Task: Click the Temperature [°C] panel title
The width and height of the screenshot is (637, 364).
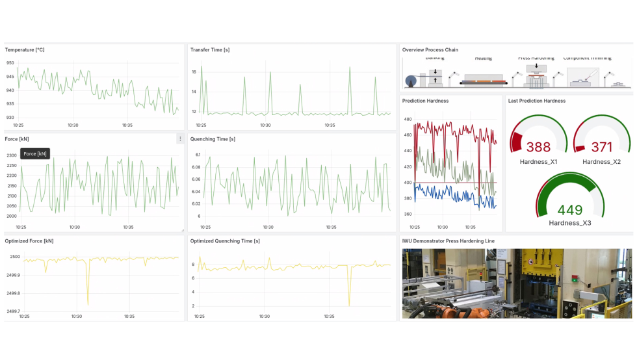Action: coord(25,50)
